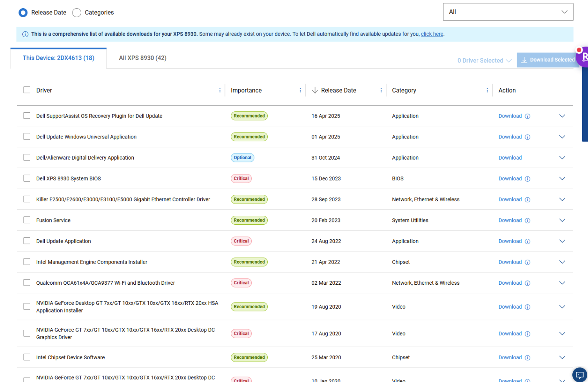Expand SupportAssist OS Recovery Plugin row details

coord(562,116)
